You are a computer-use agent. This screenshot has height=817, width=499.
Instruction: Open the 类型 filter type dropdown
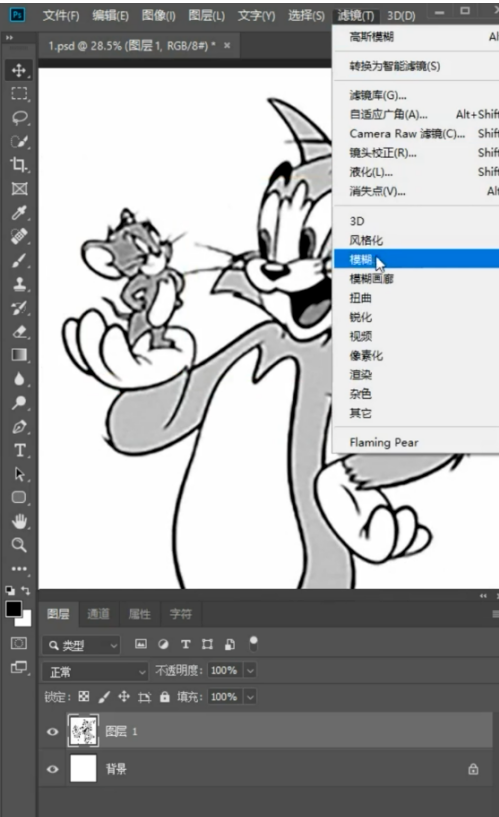coord(81,646)
